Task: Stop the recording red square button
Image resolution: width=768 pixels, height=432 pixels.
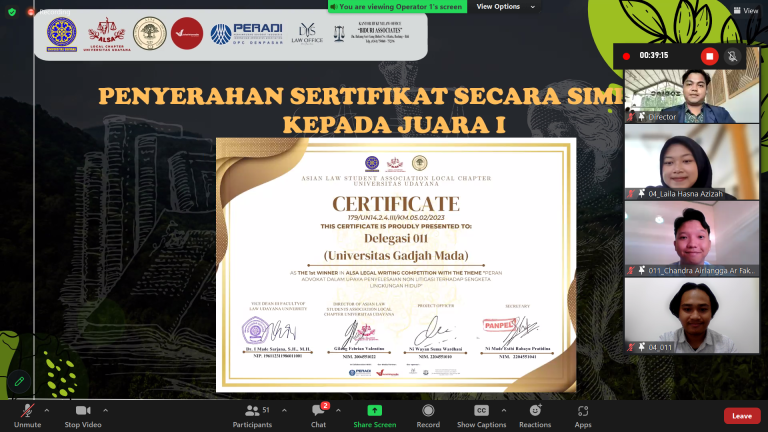Action: coord(709,56)
